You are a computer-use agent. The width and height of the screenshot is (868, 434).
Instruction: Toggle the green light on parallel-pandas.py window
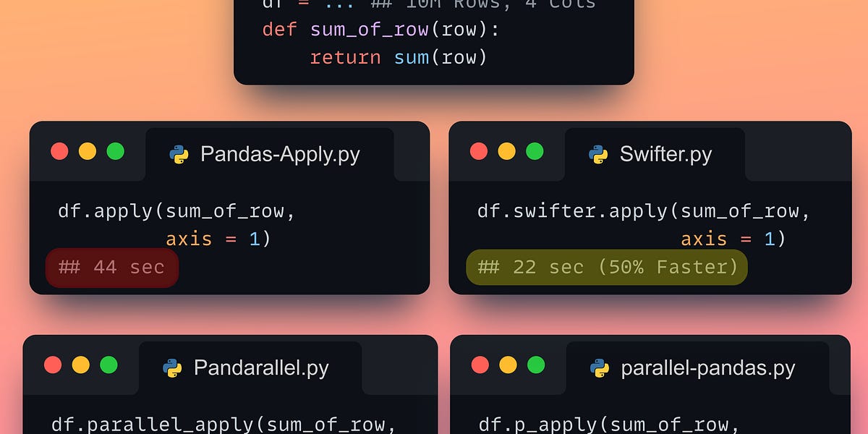tap(535, 366)
